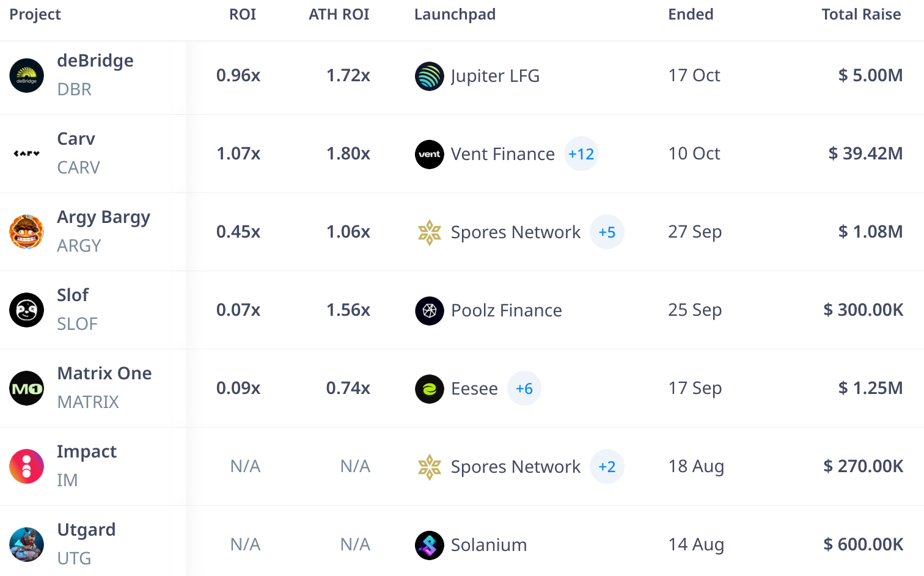The height and width of the screenshot is (576, 924).
Task: Sort by Total Raise column header
Action: tap(861, 15)
